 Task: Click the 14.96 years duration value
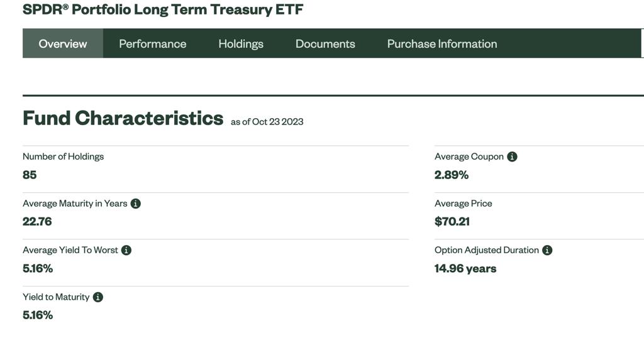(465, 269)
